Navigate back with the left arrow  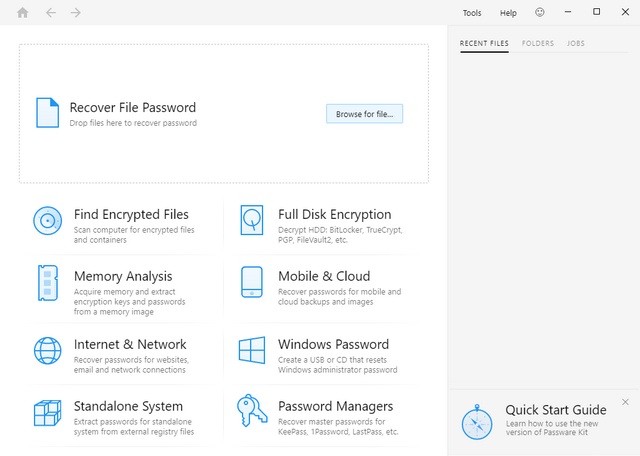pos(51,13)
